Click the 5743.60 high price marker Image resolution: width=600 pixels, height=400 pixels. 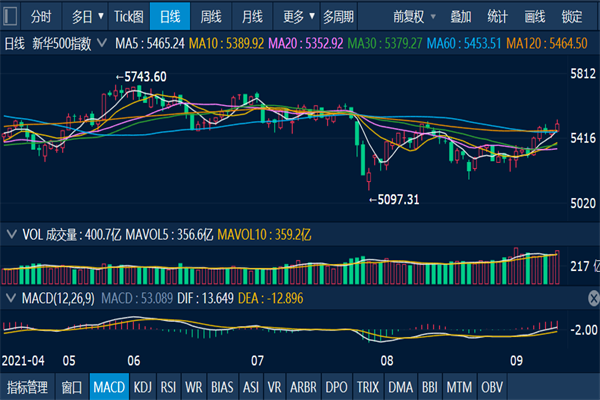pos(141,77)
